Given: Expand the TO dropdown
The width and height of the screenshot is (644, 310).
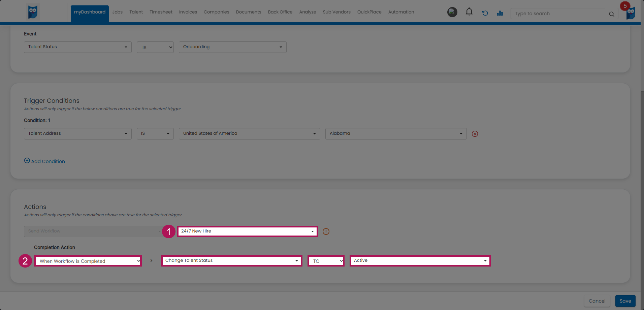Looking at the screenshot, I should click(326, 261).
